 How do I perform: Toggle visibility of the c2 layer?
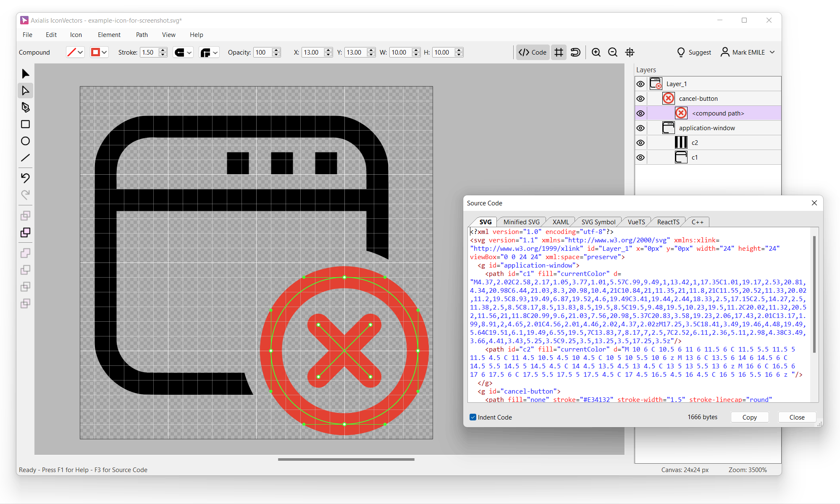640,143
